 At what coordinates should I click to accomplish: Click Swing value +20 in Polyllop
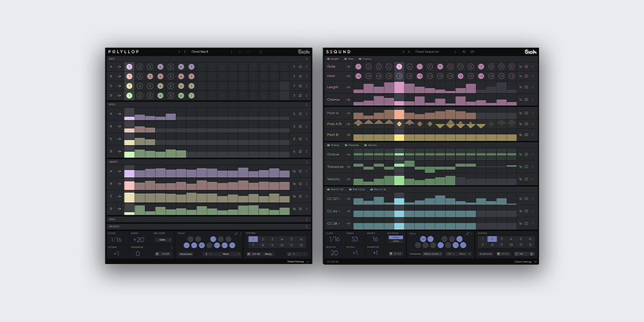(x=138, y=240)
